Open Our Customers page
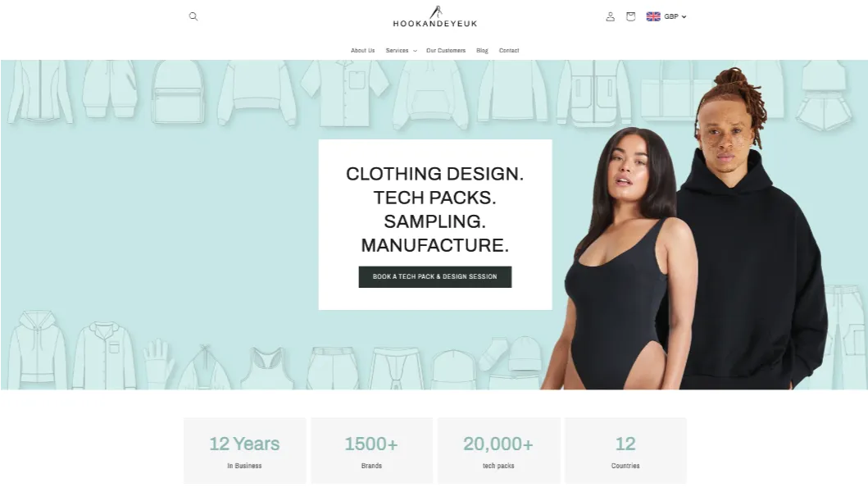Viewport: 868px width, 492px height. click(x=446, y=50)
